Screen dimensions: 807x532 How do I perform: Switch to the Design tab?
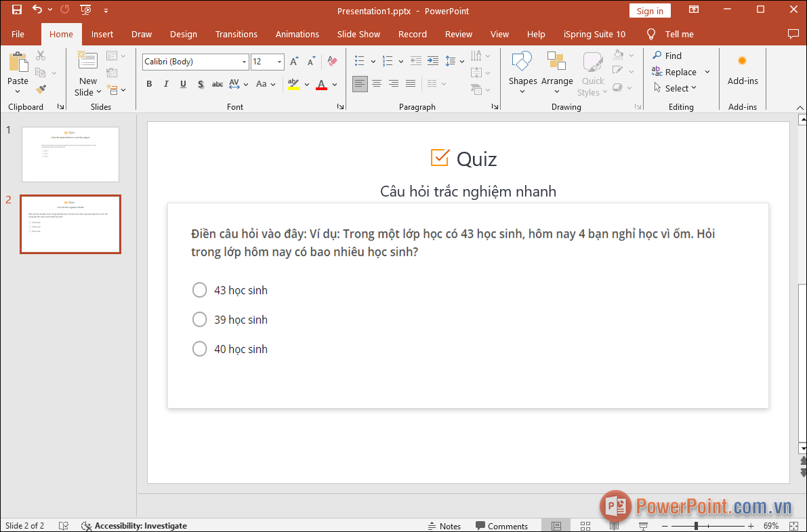(x=183, y=34)
